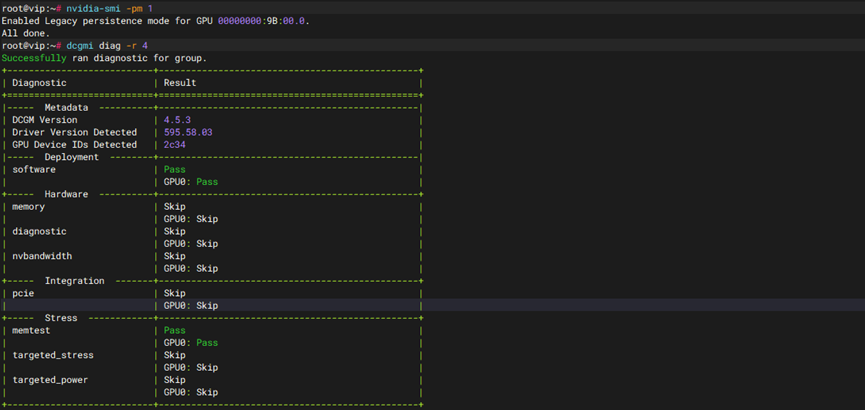Viewport: 865px width, 410px height.
Task: Click the 'Driver Version Detected' label
Action: (74, 132)
